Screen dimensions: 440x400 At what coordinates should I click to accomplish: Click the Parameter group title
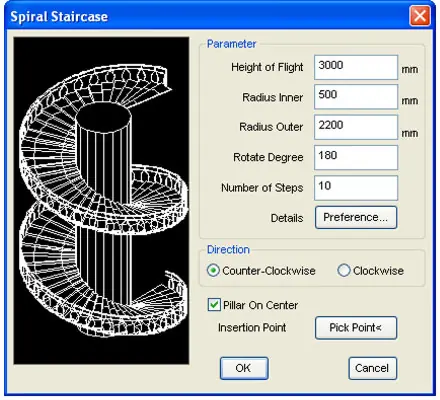[x=231, y=44]
